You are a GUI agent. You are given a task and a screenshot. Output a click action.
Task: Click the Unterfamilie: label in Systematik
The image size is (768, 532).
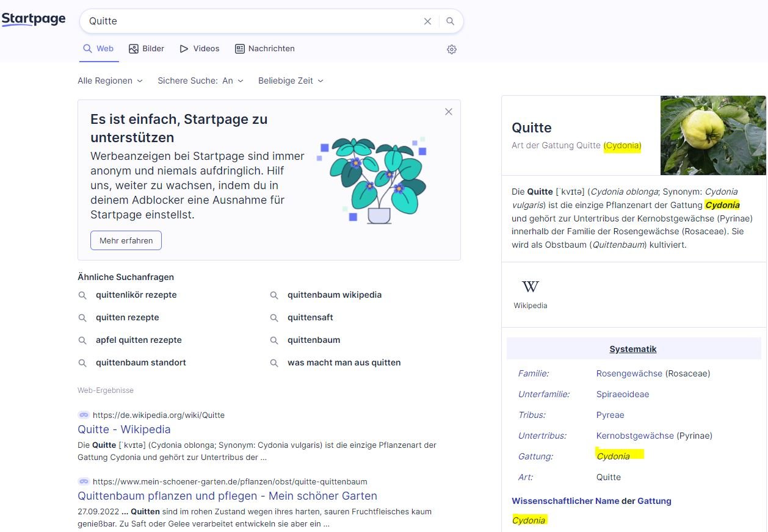(544, 394)
